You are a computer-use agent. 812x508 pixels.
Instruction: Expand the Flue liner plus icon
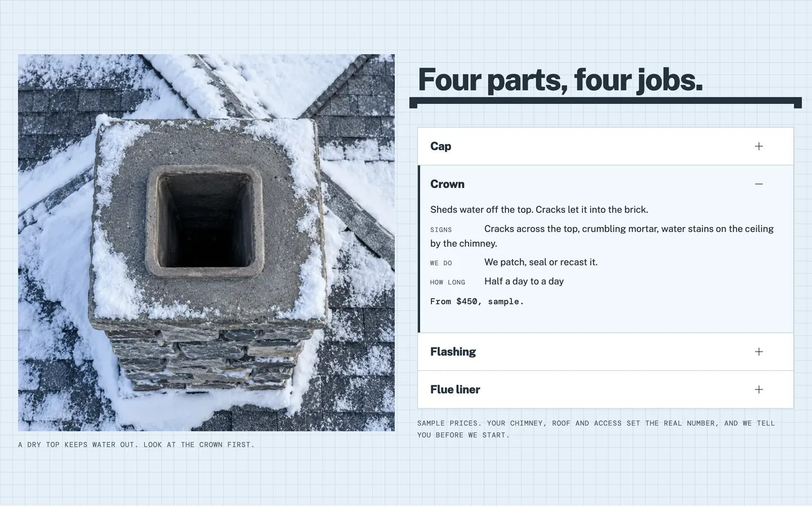point(759,389)
